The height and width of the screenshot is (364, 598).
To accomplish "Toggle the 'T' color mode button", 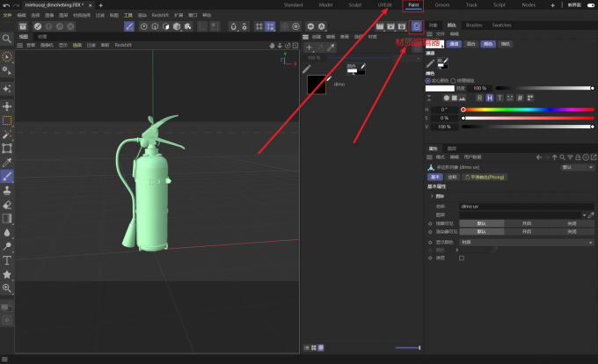I will [x=500, y=98].
